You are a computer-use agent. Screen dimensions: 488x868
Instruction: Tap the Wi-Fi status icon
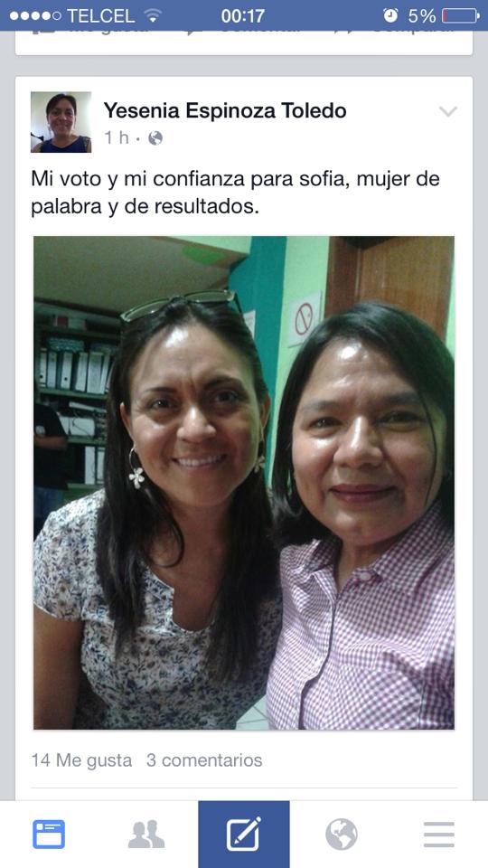click(x=152, y=15)
